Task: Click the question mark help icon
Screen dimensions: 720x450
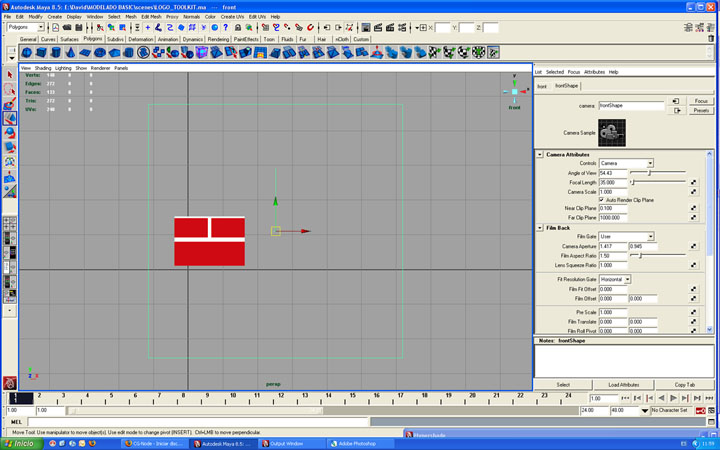Action: (x=225, y=28)
